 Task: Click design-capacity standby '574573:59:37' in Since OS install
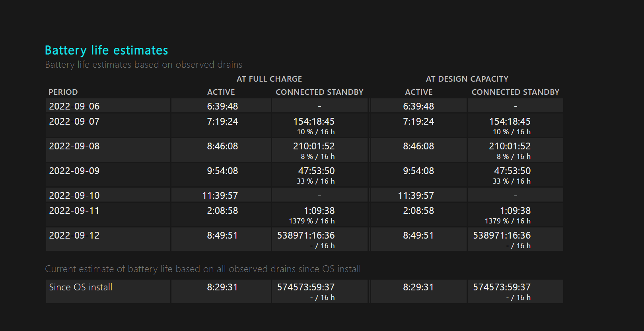502,287
